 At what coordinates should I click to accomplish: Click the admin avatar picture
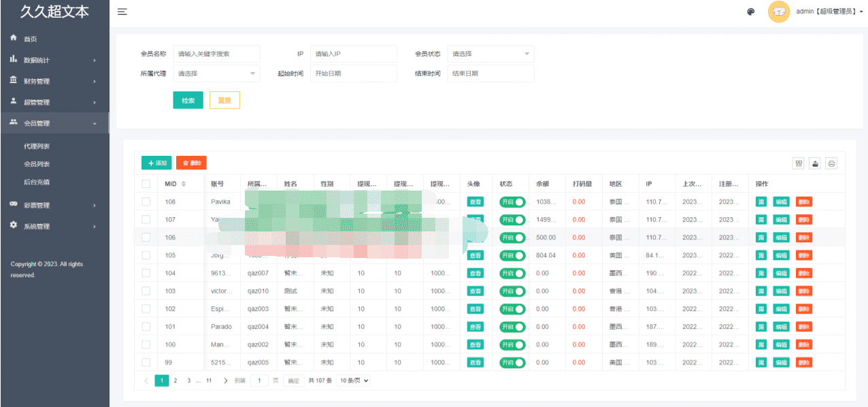[x=778, y=12]
